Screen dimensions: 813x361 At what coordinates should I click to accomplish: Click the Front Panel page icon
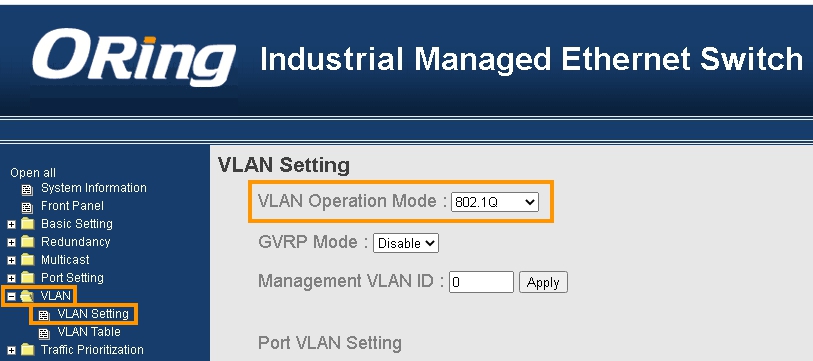[27, 208]
